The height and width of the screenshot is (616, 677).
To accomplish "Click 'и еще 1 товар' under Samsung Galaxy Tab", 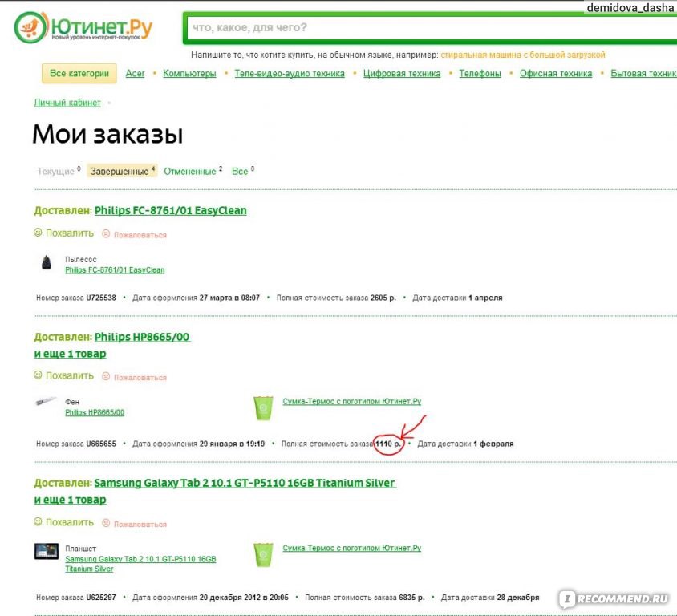I will [70, 500].
